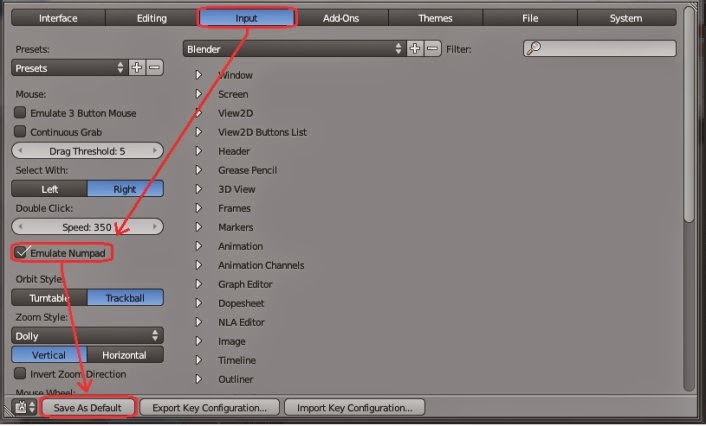Image resolution: width=706 pixels, height=426 pixels.
Task: Expand the View2D keymap section
Action: pos(198,113)
